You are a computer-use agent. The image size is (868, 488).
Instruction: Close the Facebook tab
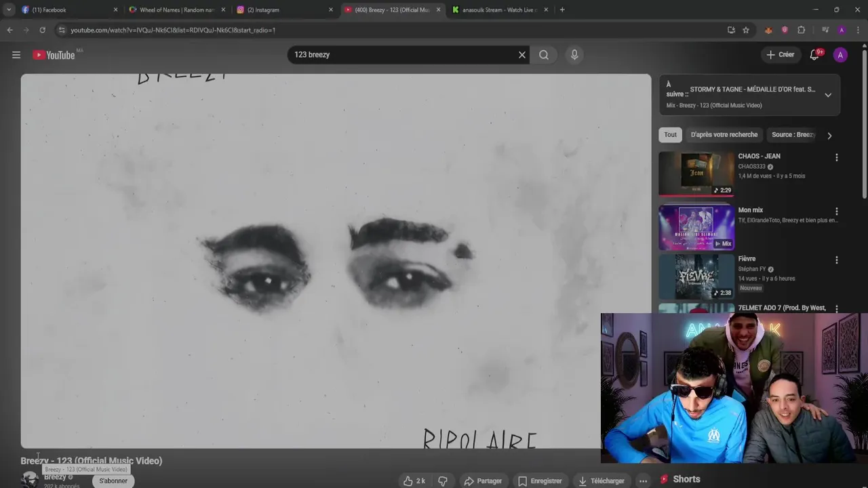click(115, 9)
